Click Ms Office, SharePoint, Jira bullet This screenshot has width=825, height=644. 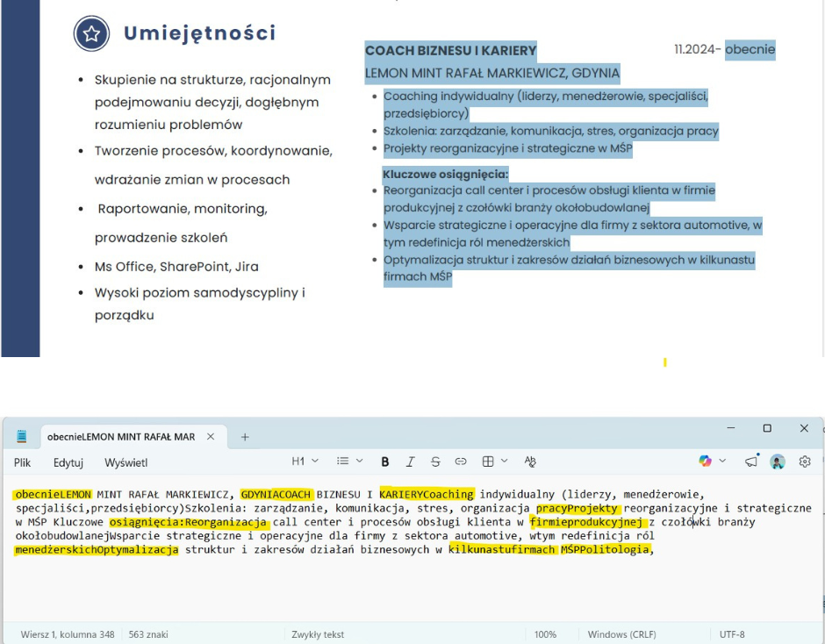(176, 267)
